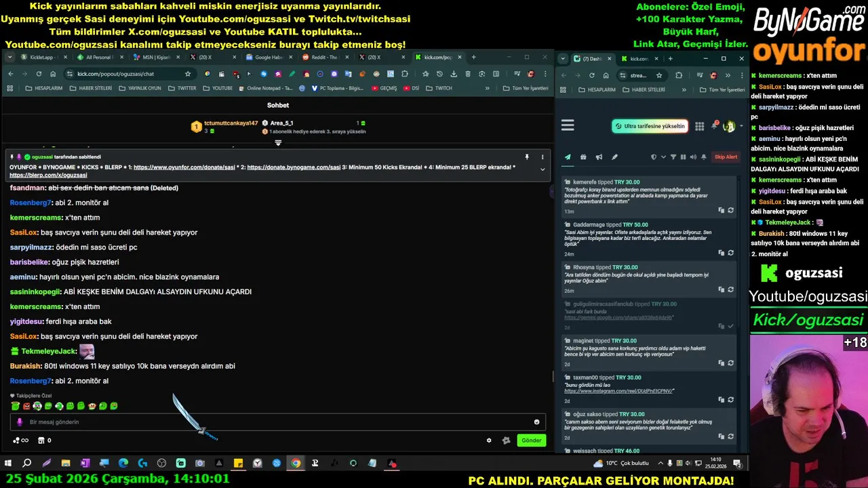Open Chrome three-dot menu in left browser
The height and width of the screenshot is (488, 868).
pyautogui.click(x=545, y=74)
